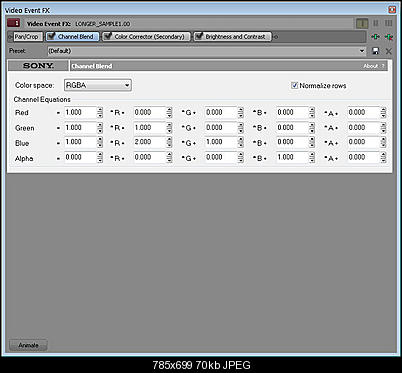Click the Green row G coefficient spinner
Image resolution: width=402 pixels, height=373 pixels.
tap(170, 128)
